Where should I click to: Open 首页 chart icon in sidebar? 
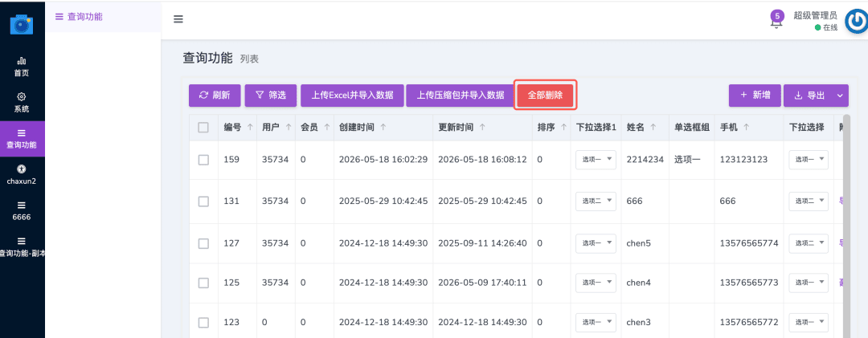pyautogui.click(x=22, y=61)
